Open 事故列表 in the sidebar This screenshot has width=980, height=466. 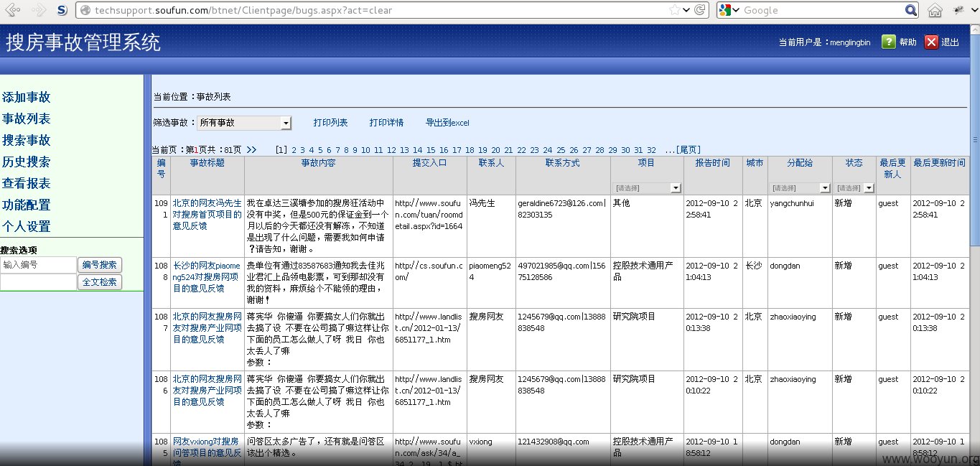pos(27,119)
